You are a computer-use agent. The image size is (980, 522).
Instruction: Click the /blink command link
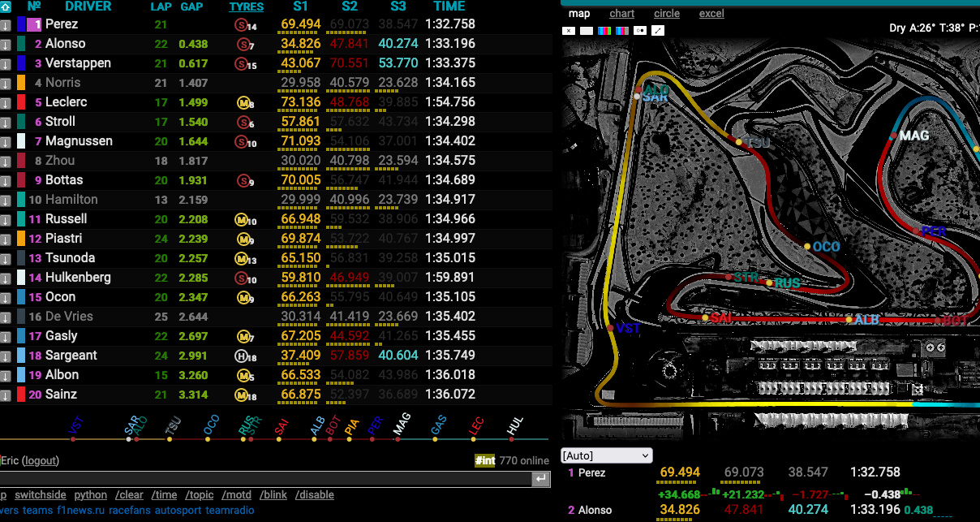(x=274, y=494)
